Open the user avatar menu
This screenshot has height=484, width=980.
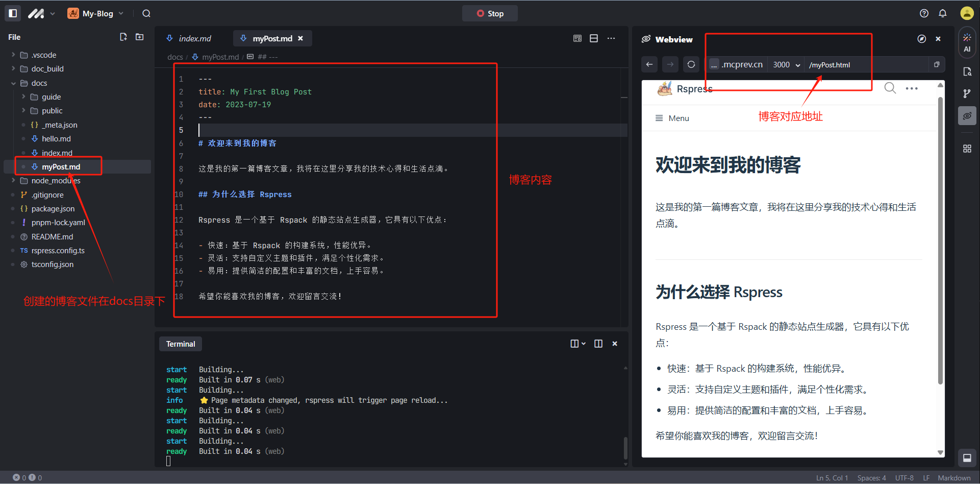click(x=967, y=13)
